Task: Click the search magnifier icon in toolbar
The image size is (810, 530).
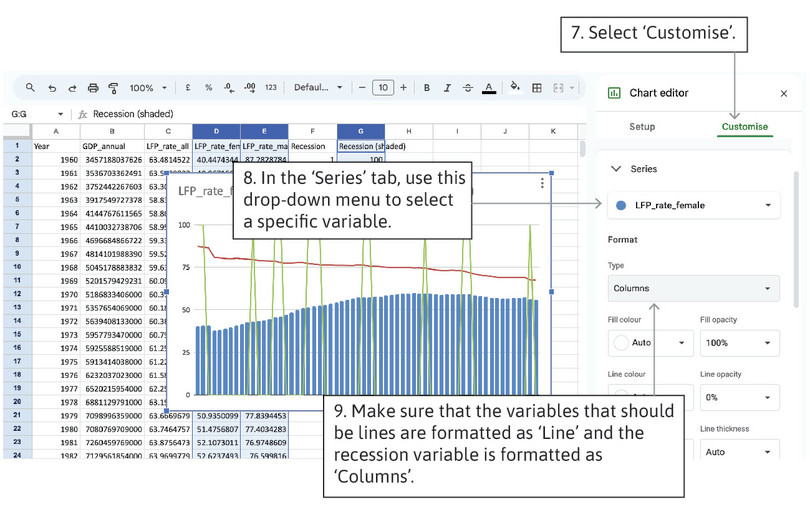Action: click(30, 88)
